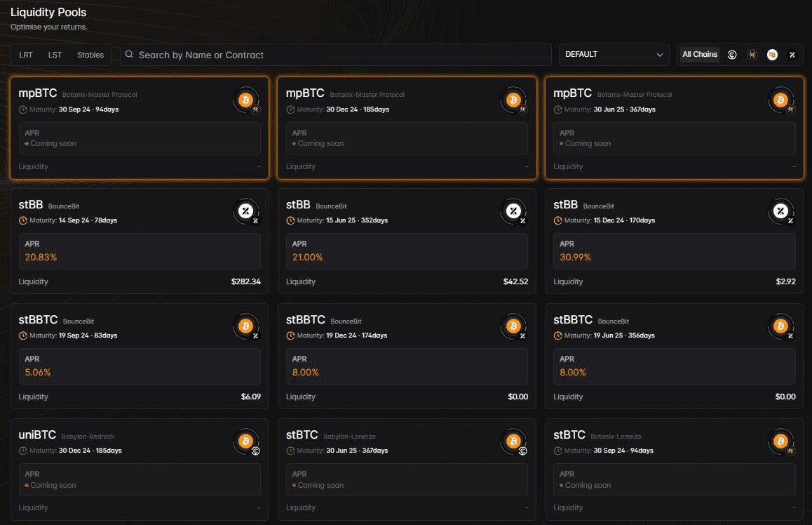Image resolution: width=812 pixels, height=525 pixels.
Task: Click the BounceBit token icon on stBB 15 Dec 24 card
Action: click(x=780, y=211)
